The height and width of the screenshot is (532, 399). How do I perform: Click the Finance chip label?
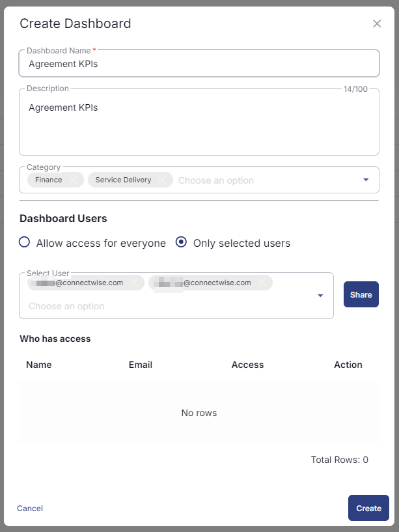[49, 180]
